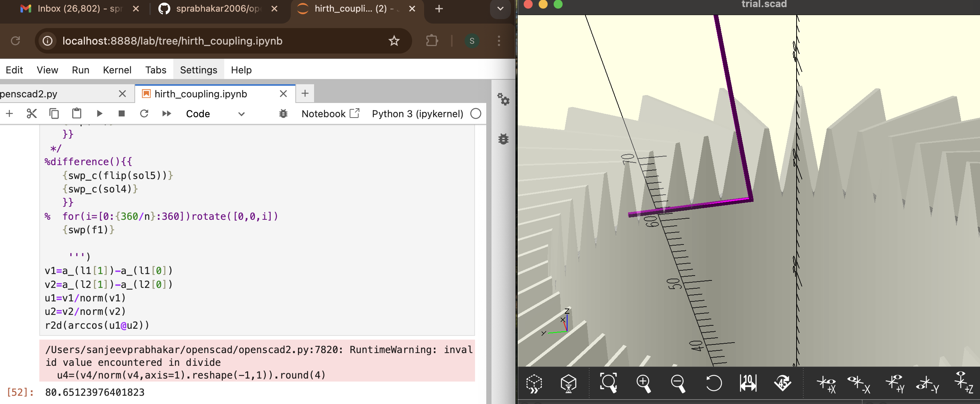Image resolution: width=980 pixels, height=404 pixels.
Task: Click the full render hourglass cube icon
Action: [568, 383]
